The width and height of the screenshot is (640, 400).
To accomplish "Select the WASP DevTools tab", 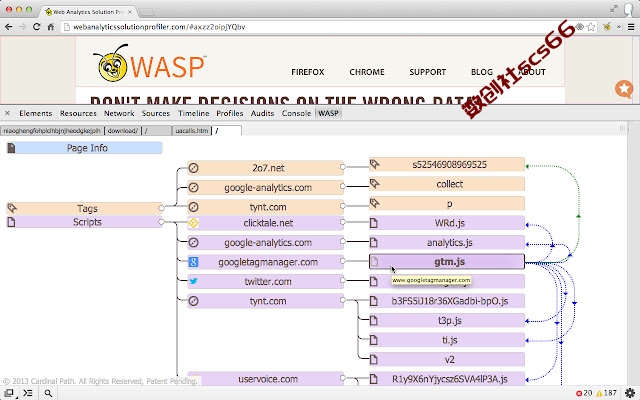I will [x=328, y=113].
